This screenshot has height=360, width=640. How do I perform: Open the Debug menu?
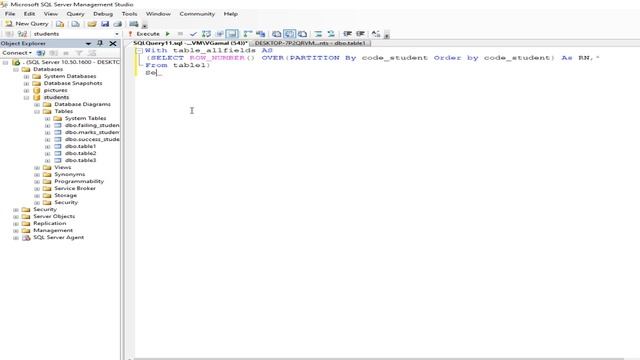pos(103,14)
